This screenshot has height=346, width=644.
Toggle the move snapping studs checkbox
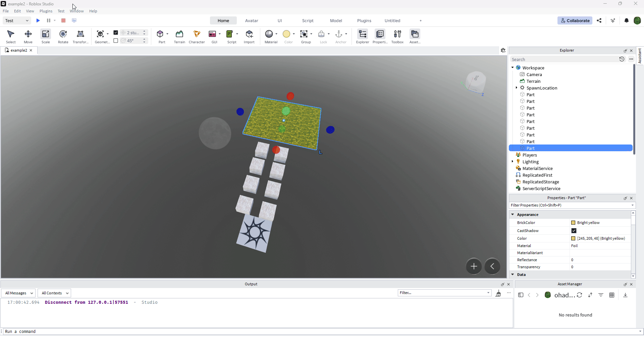pyautogui.click(x=116, y=33)
